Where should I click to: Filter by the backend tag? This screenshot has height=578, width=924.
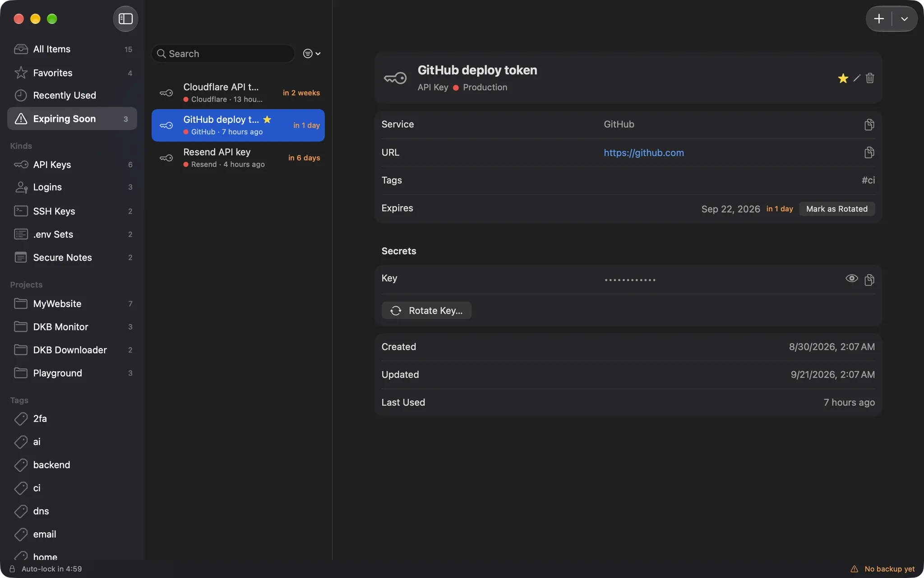(x=72, y=465)
